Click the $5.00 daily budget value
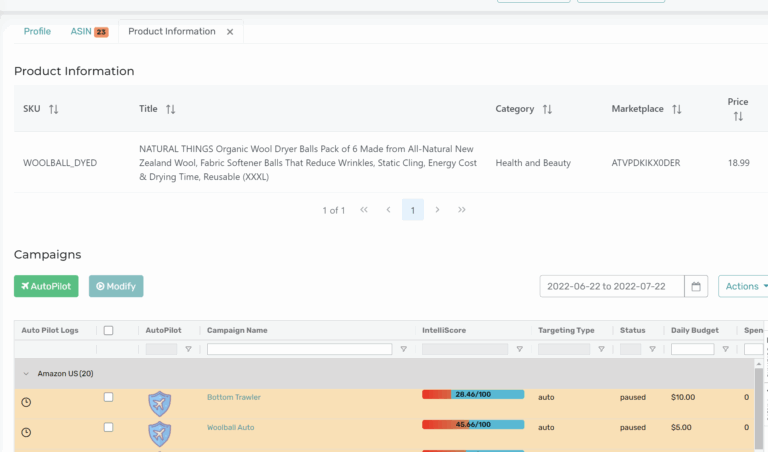Screen dimensions: 768x452 point(681,428)
